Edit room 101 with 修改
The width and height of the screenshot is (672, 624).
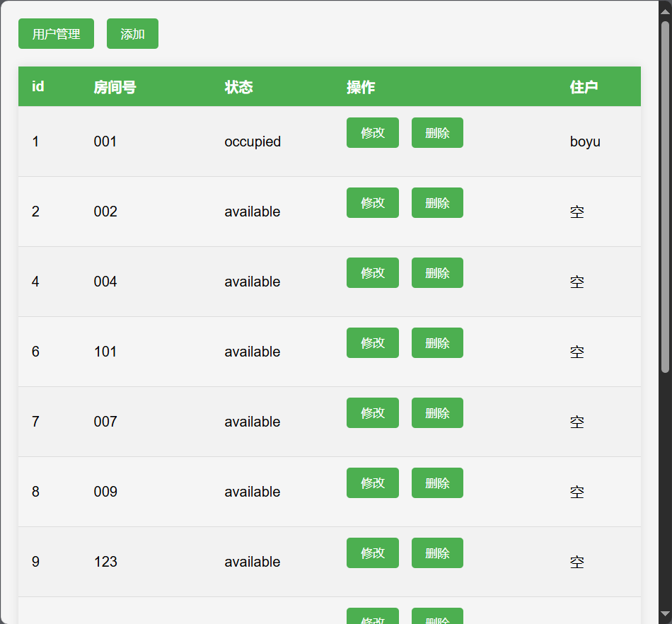click(372, 343)
